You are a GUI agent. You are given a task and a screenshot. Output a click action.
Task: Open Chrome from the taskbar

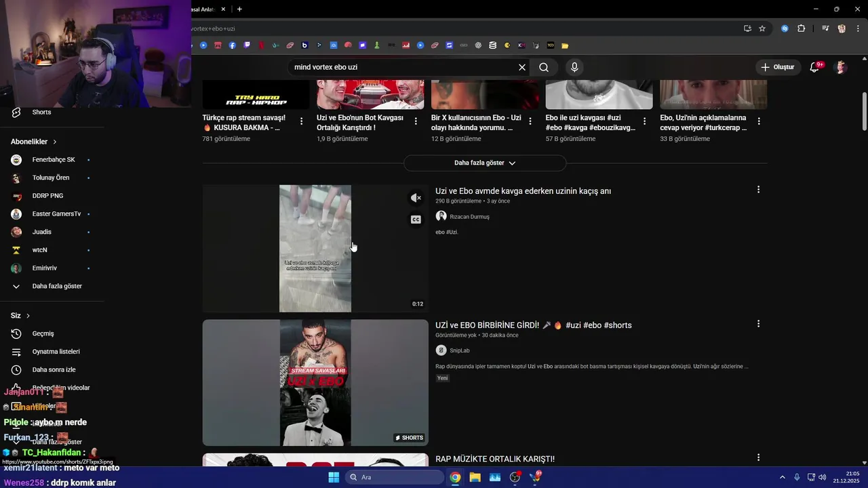tap(455, 477)
